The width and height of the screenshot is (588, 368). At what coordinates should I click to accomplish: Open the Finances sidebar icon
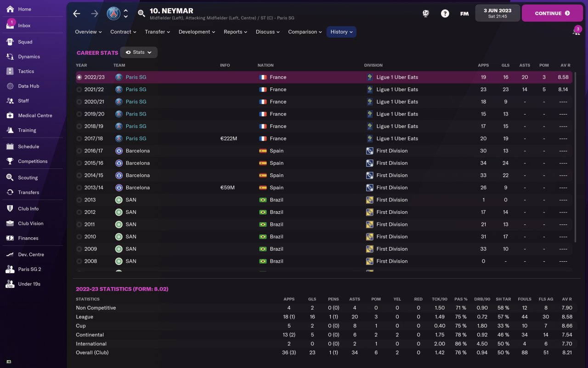10,238
